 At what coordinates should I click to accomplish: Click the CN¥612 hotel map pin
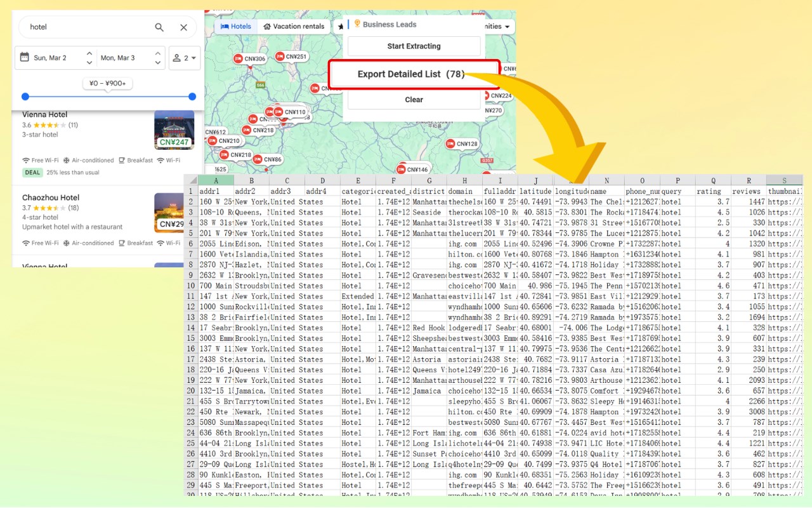tap(216, 132)
